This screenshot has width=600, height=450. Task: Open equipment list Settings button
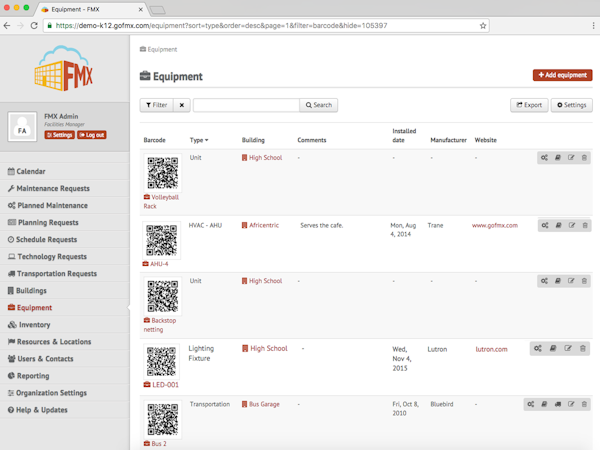[x=572, y=105]
